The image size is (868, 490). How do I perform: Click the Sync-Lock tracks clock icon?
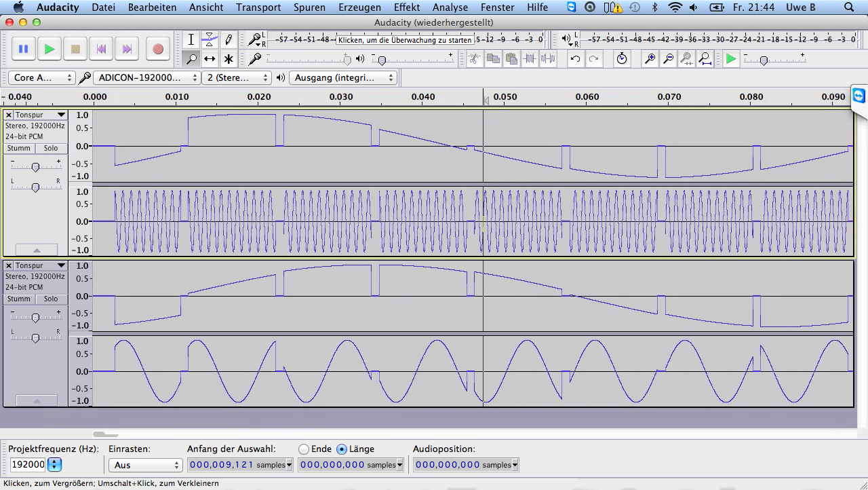coord(622,58)
